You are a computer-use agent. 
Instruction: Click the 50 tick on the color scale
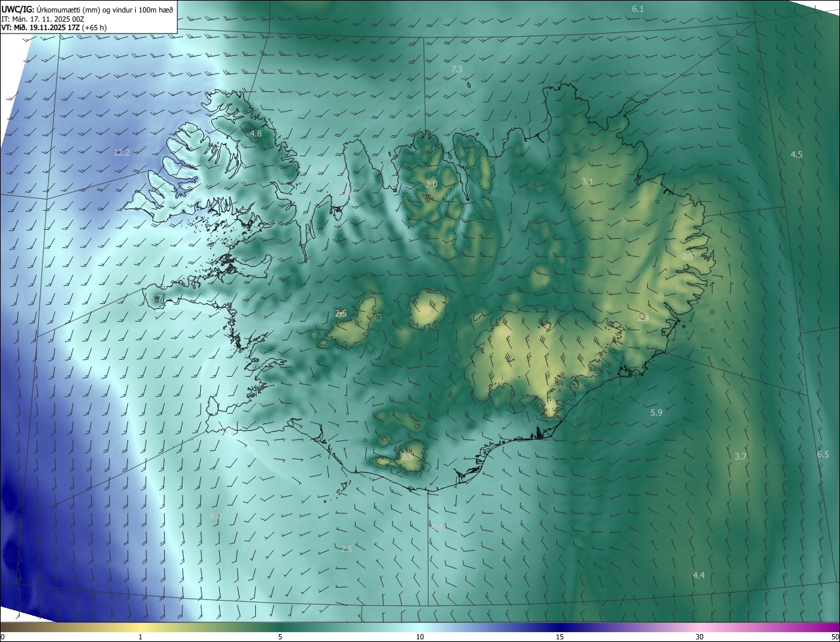(835, 637)
